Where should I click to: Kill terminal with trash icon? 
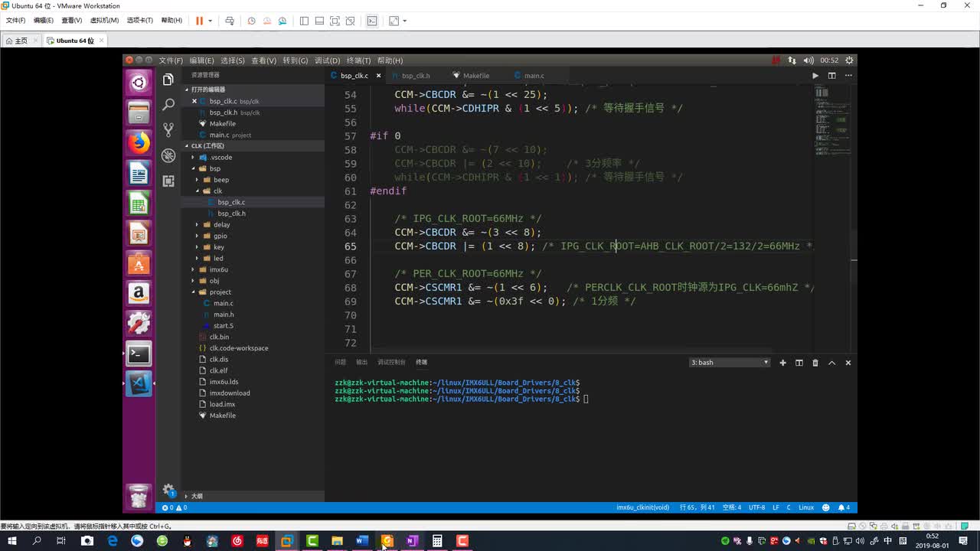pos(815,363)
